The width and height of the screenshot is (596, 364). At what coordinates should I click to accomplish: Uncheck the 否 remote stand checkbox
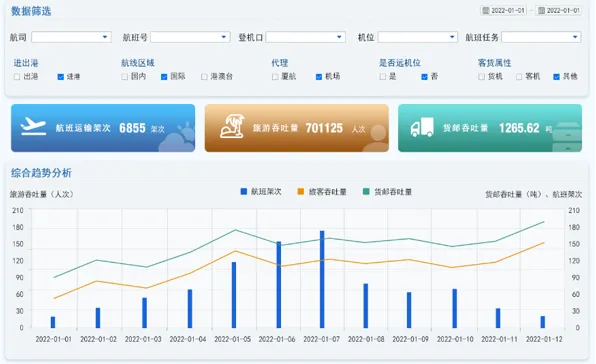pos(425,77)
